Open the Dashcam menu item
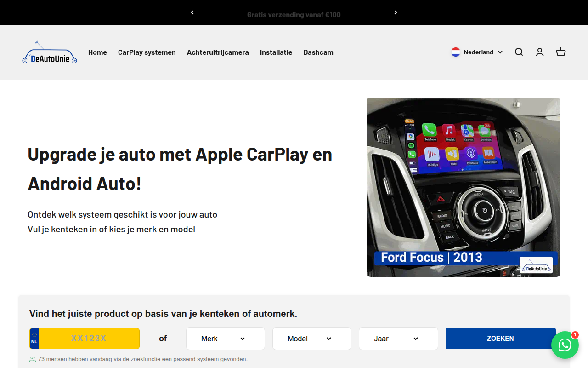Screen dimensions: 588x368 (x=318, y=52)
